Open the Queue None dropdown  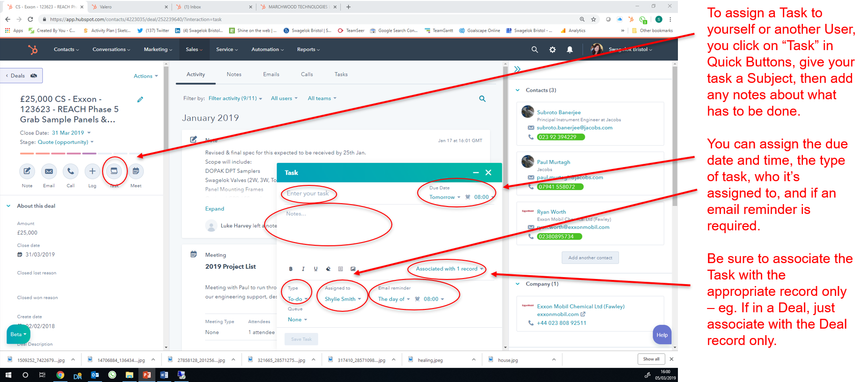297,320
